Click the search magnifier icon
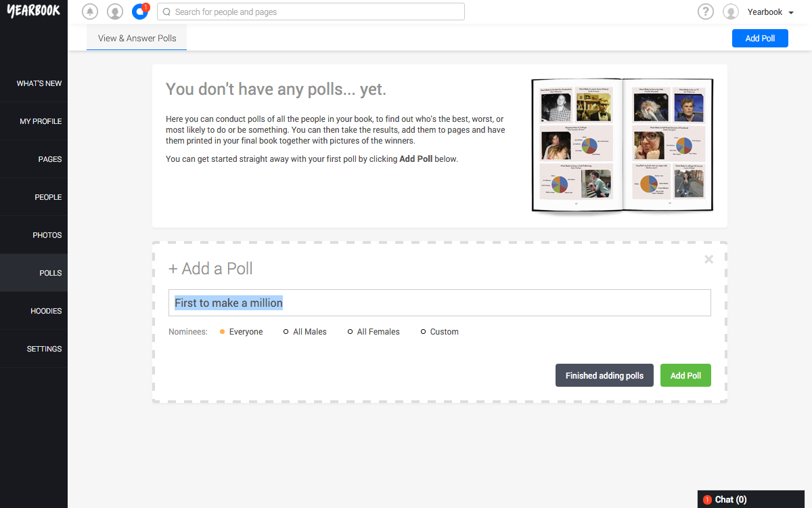812x508 pixels. pos(166,12)
